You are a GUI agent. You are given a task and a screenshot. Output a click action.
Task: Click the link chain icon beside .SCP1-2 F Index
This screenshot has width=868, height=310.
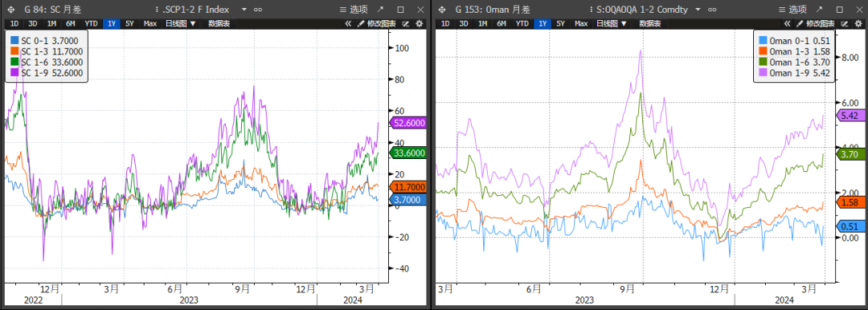[x=257, y=10]
